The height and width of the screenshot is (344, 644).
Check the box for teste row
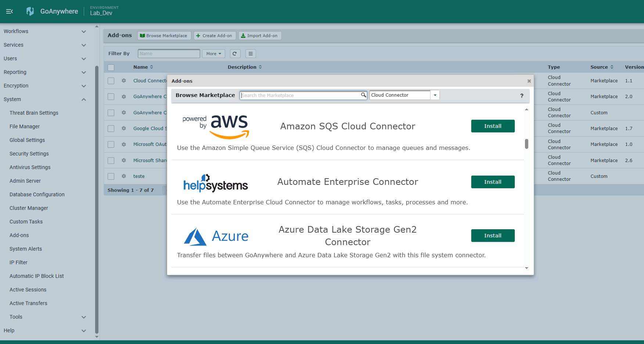pos(111,176)
